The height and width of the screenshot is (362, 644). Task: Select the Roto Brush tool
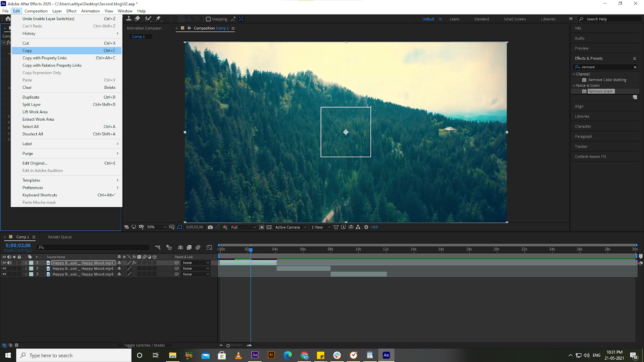coord(148,19)
